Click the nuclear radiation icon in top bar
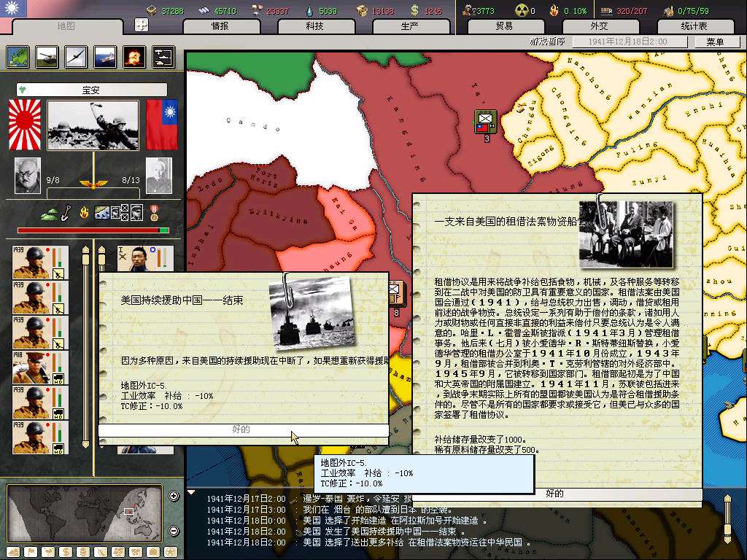Viewport: 747px width, 560px height. point(521,10)
